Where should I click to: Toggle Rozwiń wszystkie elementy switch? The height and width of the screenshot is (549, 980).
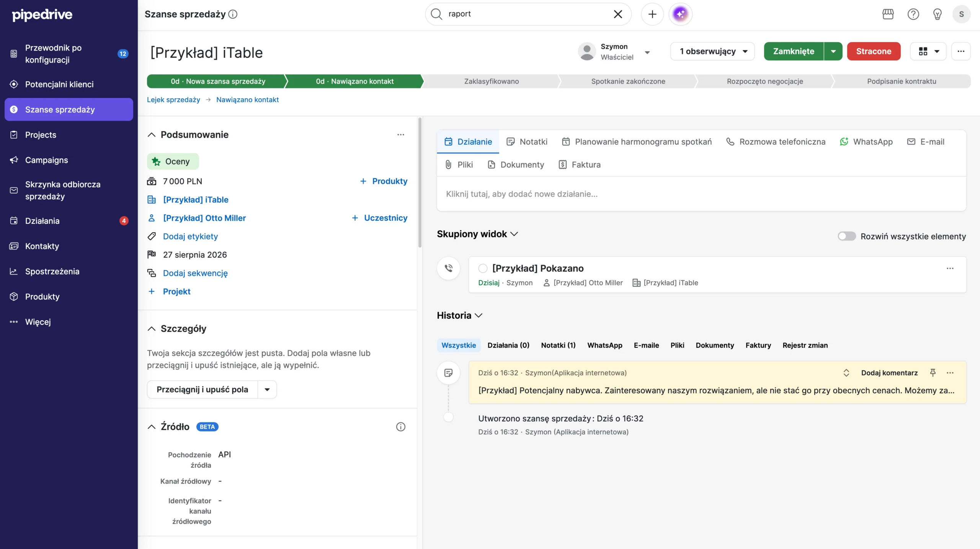click(846, 236)
